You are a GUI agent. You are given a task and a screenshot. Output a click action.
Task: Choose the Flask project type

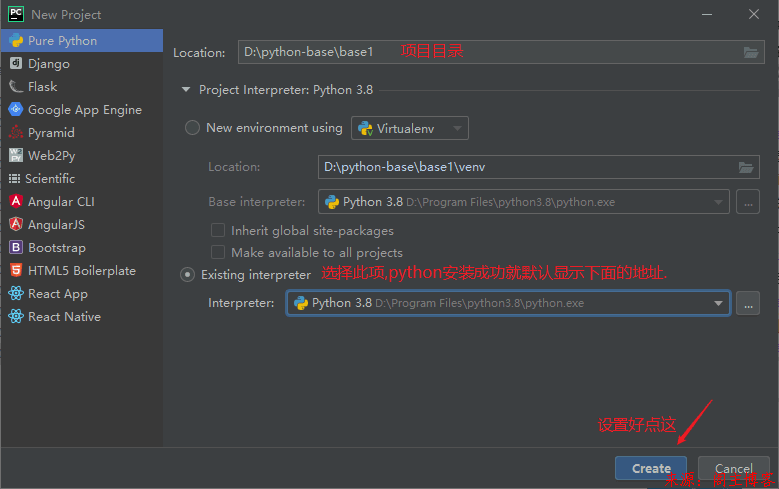(82, 86)
